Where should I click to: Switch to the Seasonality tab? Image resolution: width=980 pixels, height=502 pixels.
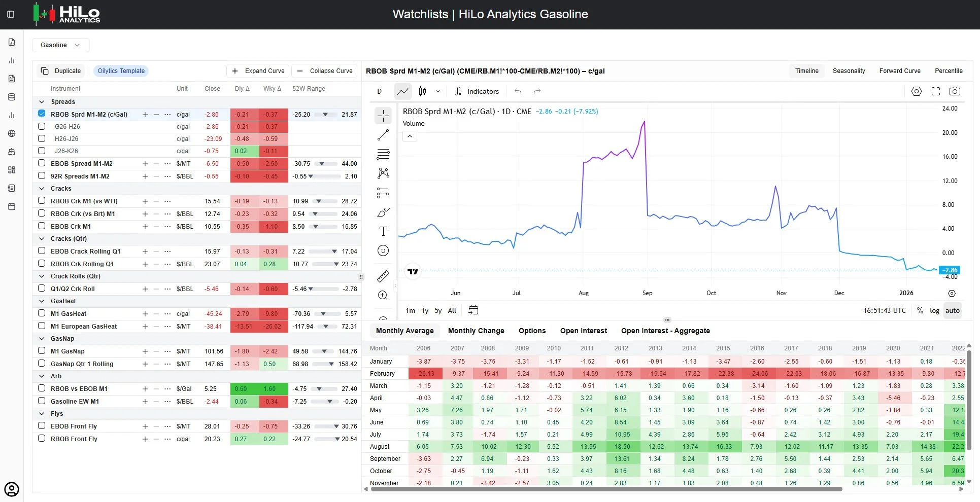click(x=849, y=71)
